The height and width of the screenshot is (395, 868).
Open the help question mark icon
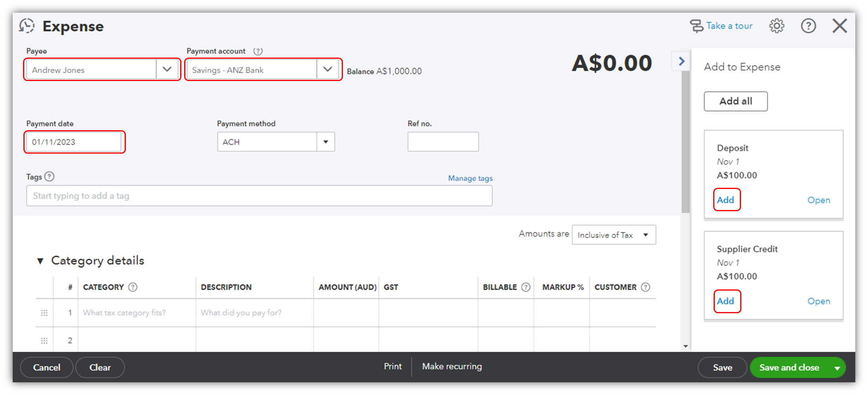point(808,26)
